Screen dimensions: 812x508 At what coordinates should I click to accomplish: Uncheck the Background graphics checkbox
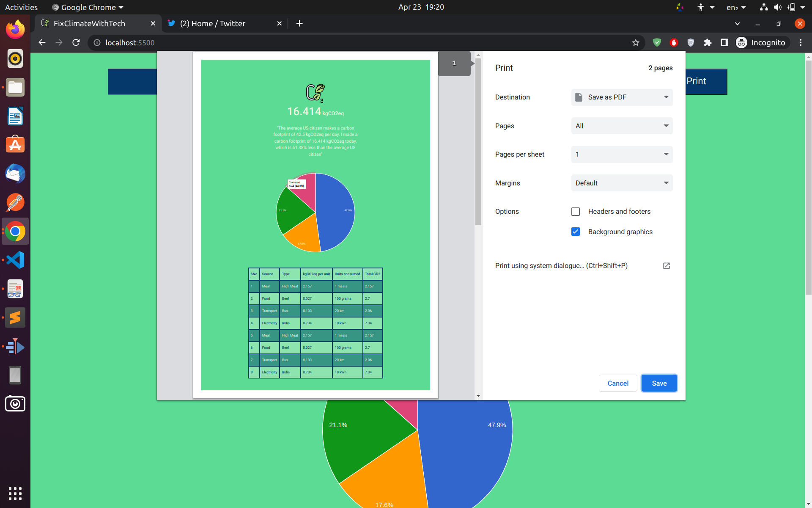[576, 232]
